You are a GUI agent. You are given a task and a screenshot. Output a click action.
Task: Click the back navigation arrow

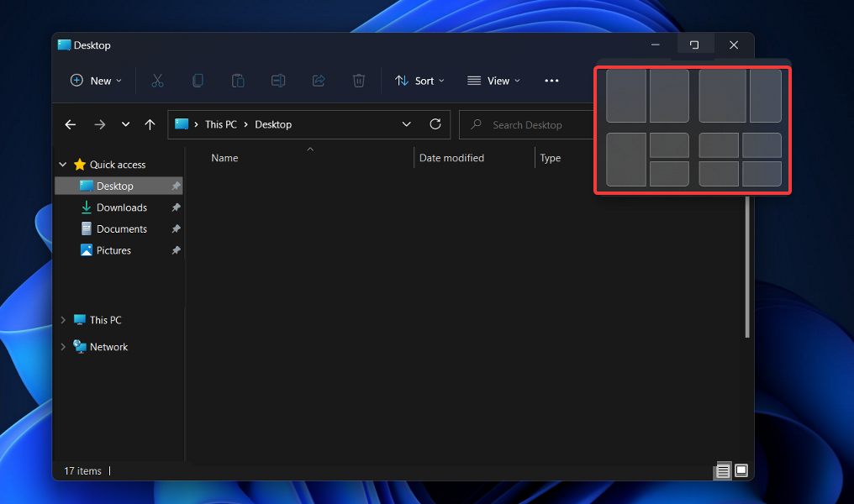coord(70,123)
